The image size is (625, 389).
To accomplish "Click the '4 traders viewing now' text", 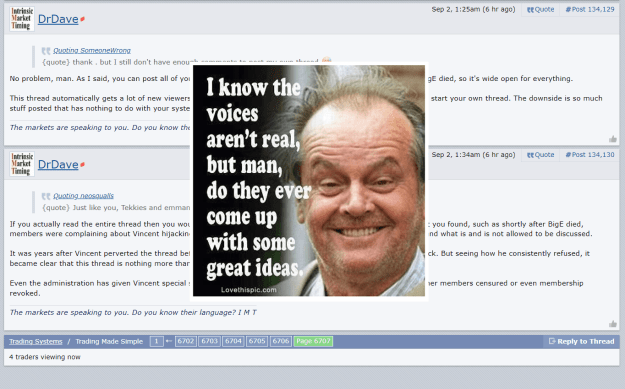I will pyautogui.click(x=45, y=357).
